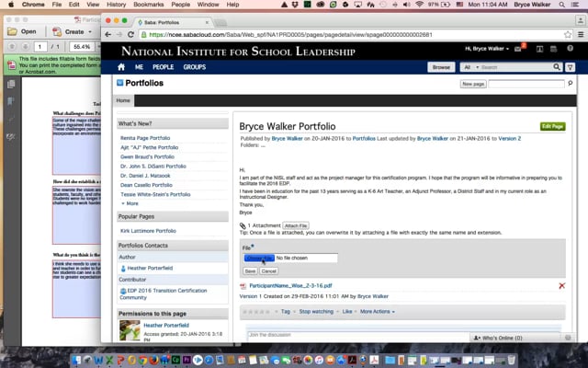Select the Saba: Portfolios browser tab

[x=173, y=22]
